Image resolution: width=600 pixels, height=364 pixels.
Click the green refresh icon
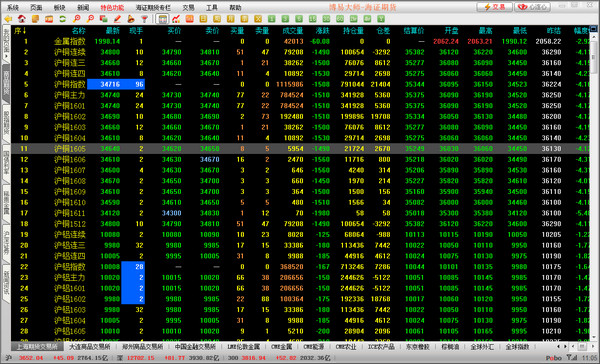pyautogui.click(x=62, y=19)
